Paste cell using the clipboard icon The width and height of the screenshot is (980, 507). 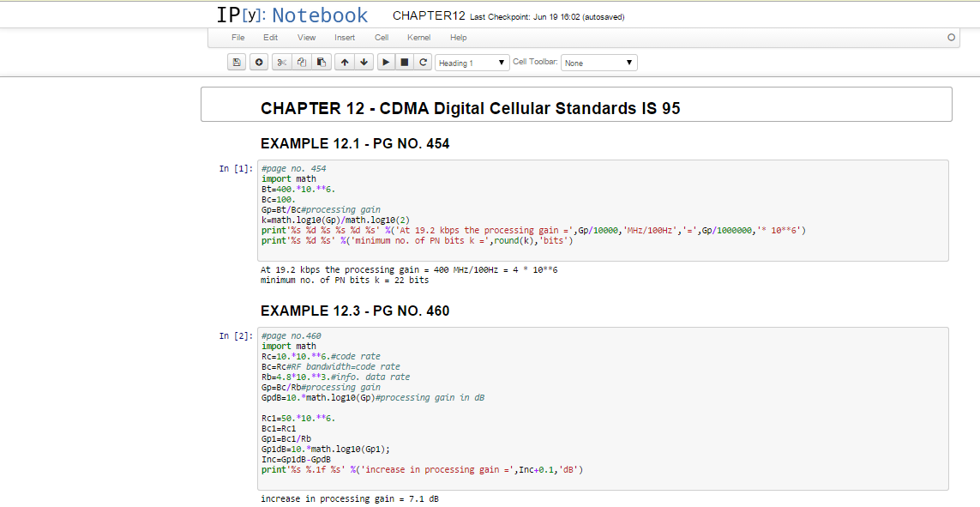(322, 63)
